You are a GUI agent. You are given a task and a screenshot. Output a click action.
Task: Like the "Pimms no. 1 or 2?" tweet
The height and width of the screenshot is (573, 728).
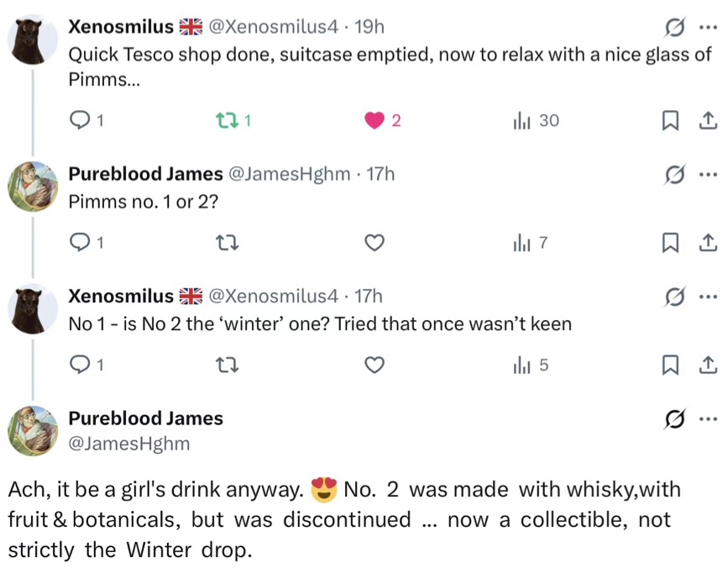tap(374, 244)
